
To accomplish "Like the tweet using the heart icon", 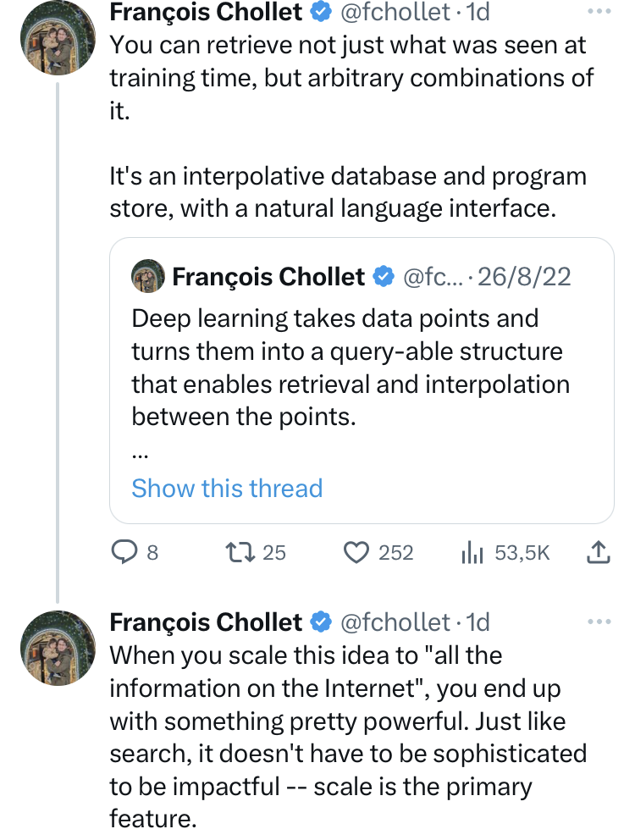I will [356, 552].
